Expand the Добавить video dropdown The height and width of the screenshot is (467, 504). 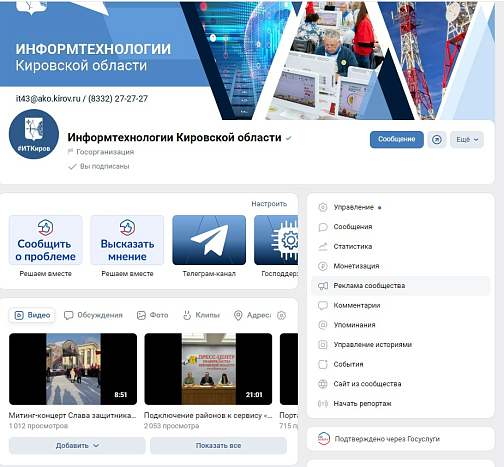(x=77, y=446)
